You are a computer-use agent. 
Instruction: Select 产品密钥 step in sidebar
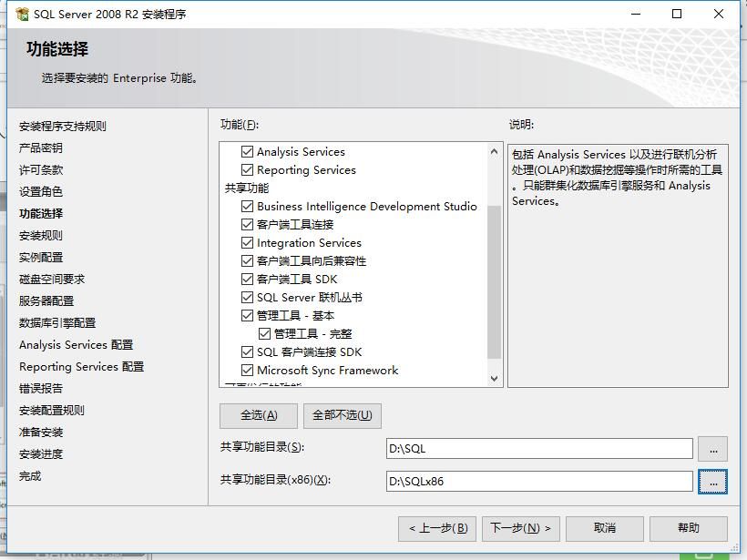tap(40, 148)
